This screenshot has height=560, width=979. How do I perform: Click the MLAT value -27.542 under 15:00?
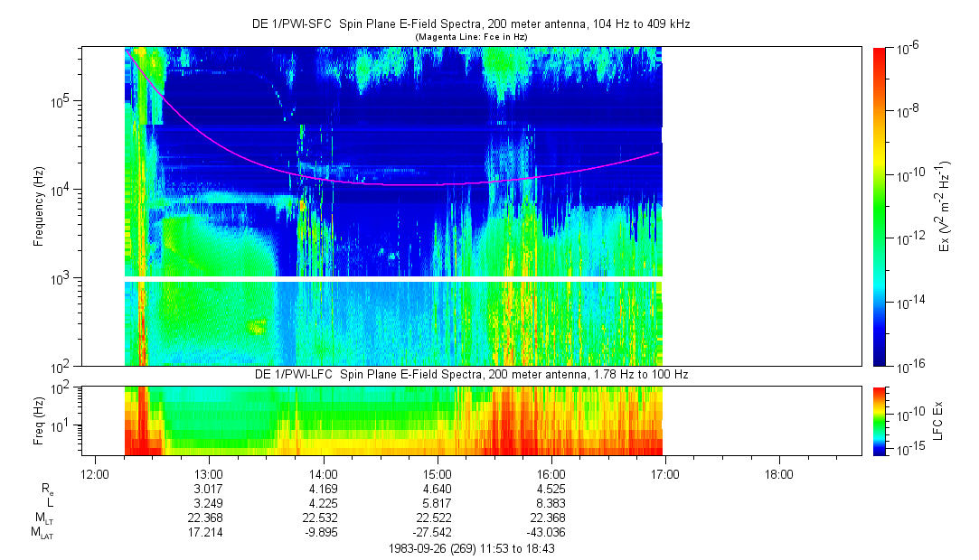coord(438,533)
